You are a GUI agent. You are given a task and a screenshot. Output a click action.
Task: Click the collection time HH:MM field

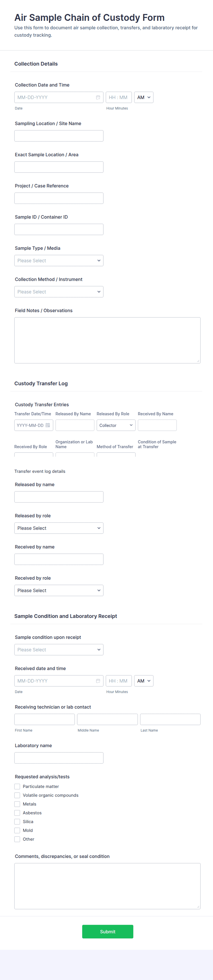click(118, 97)
